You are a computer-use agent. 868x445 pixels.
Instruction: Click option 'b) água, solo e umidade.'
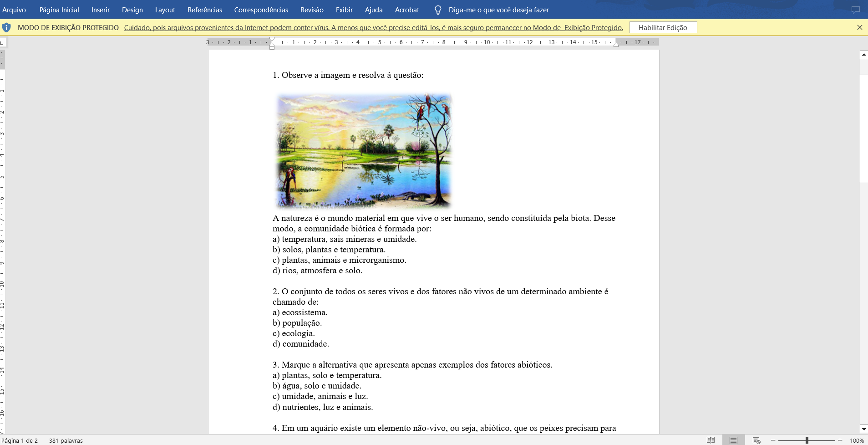click(x=317, y=386)
